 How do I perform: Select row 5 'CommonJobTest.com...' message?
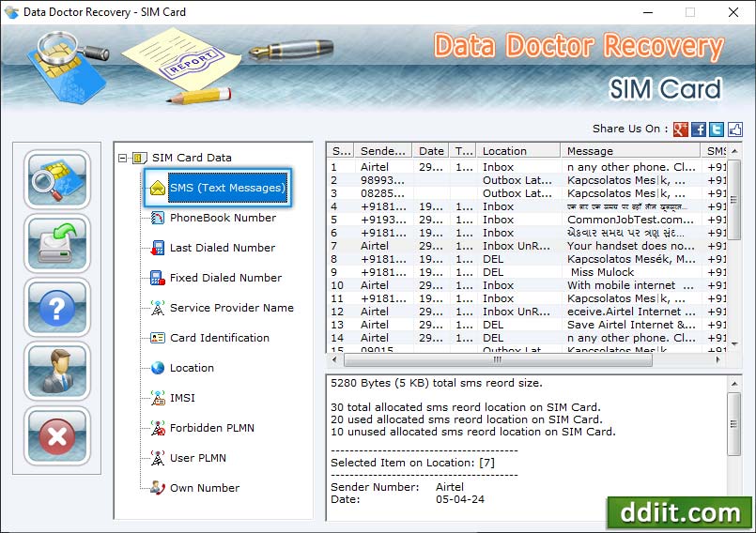pos(630,220)
